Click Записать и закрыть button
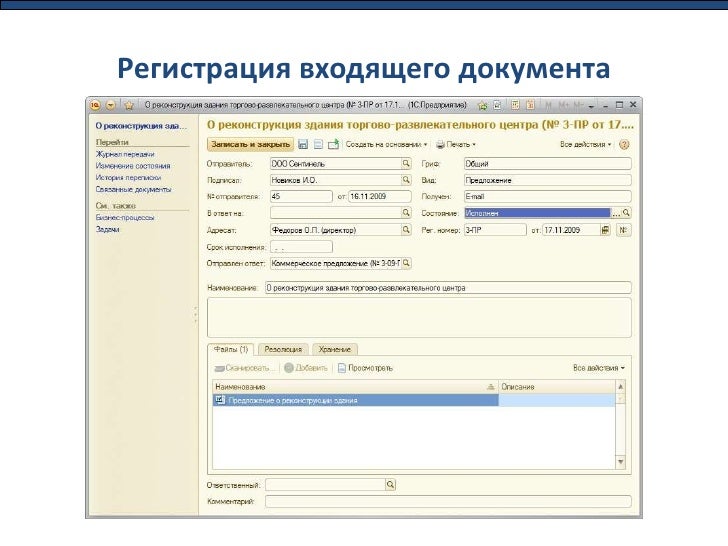Image resolution: width=728 pixels, height=546 pixels. 250,144
